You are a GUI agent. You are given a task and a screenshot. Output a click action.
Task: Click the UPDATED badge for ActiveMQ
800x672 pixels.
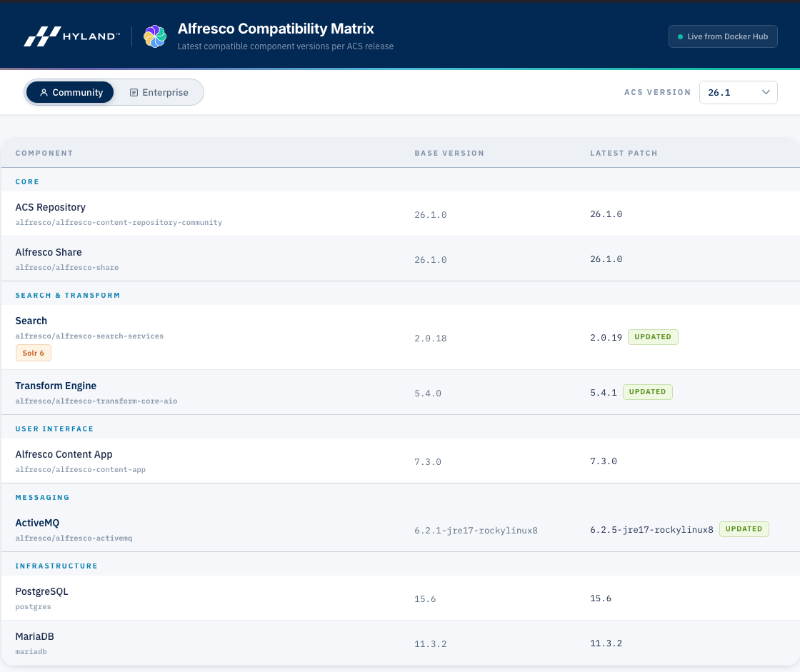point(744,529)
